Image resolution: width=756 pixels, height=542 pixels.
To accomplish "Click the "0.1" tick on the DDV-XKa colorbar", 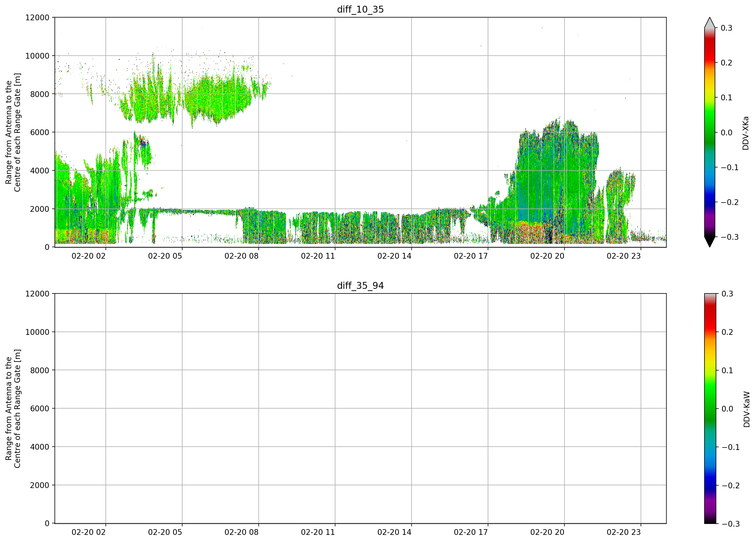I will (727, 98).
